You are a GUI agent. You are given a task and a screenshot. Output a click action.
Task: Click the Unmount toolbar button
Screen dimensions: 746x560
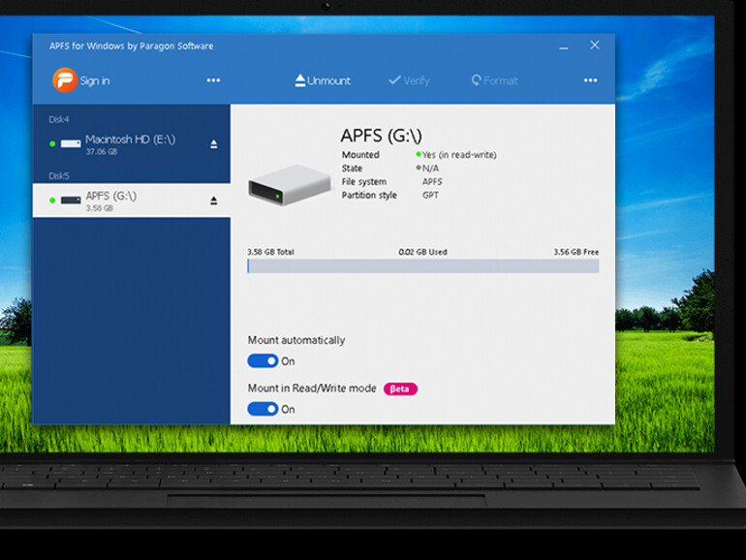point(323,80)
